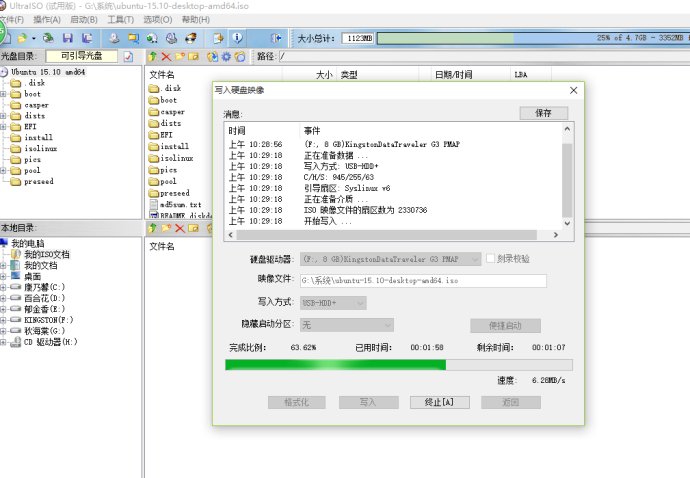Click the Exit door toolbar icon

[x=276, y=38]
